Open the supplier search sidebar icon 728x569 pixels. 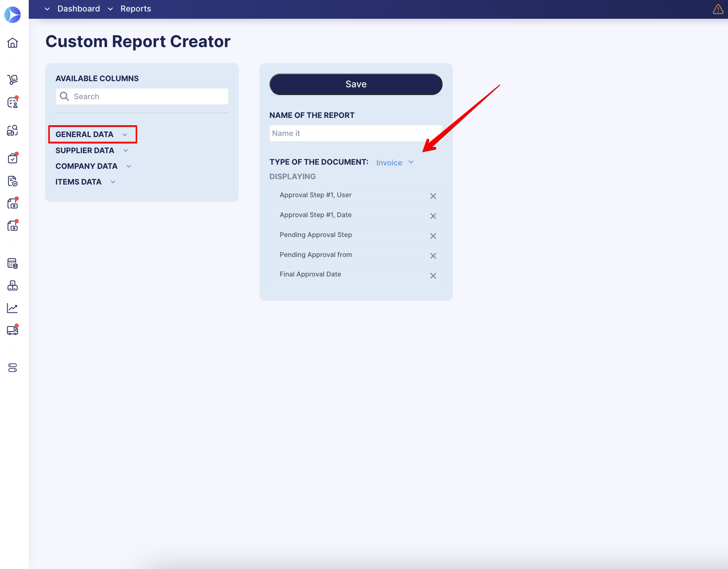(x=13, y=130)
